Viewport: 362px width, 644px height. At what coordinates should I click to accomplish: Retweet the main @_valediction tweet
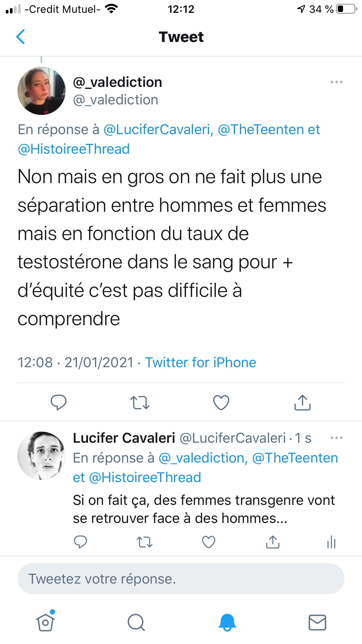pos(140,402)
